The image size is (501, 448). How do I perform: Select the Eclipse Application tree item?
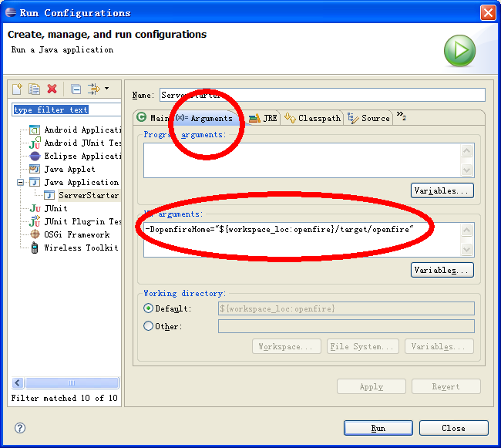82,156
